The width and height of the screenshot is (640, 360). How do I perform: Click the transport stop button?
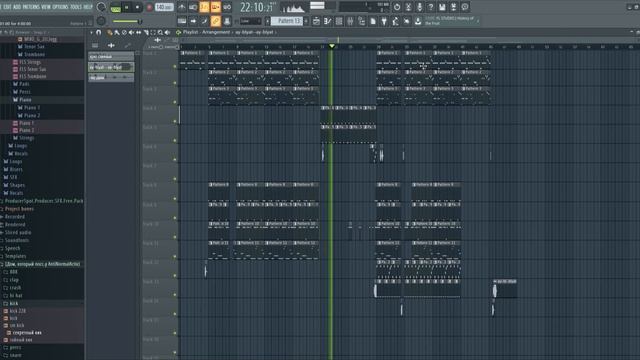tap(137, 7)
